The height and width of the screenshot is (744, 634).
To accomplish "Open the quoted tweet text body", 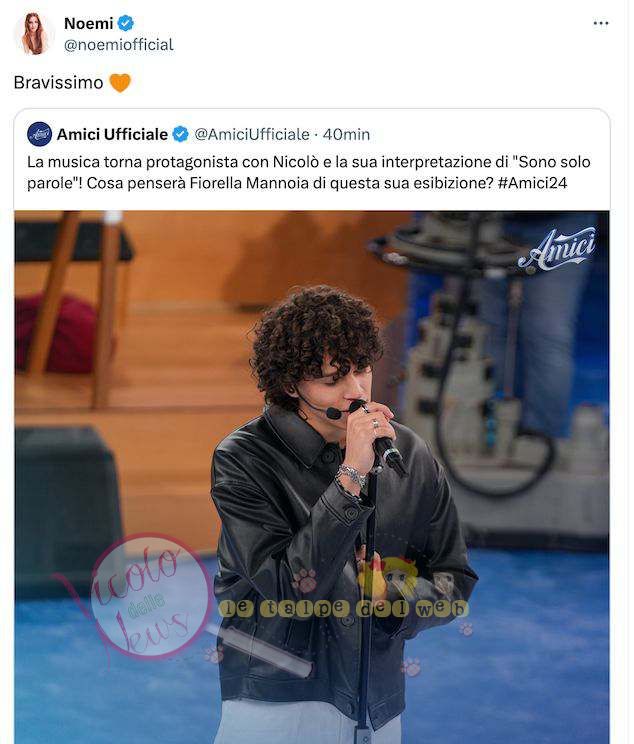I will (x=308, y=172).
